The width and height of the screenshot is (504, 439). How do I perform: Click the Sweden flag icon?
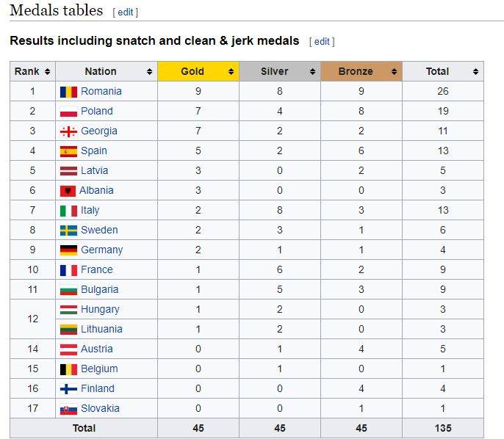(68, 231)
